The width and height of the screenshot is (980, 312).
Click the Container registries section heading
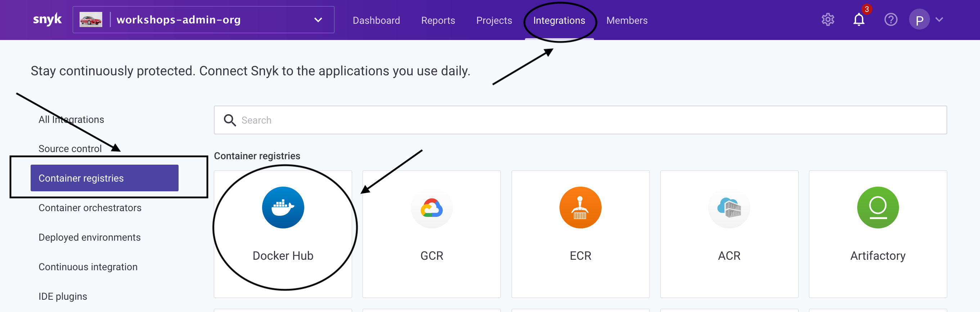(257, 156)
